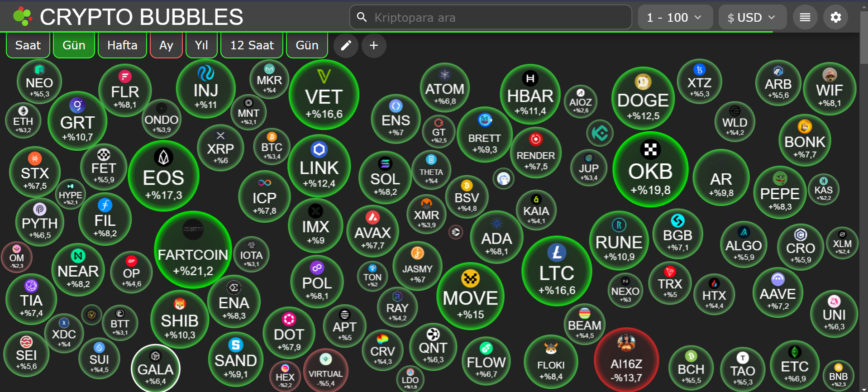This screenshot has width=868, height=392.
Task: Click the BTC bubble
Action: pos(272,146)
